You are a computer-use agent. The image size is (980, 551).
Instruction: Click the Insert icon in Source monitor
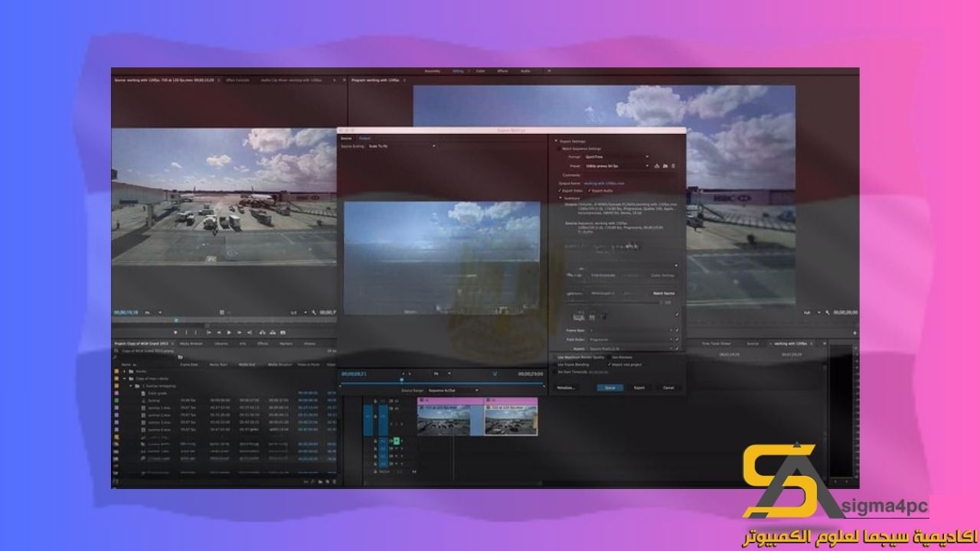point(262,332)
